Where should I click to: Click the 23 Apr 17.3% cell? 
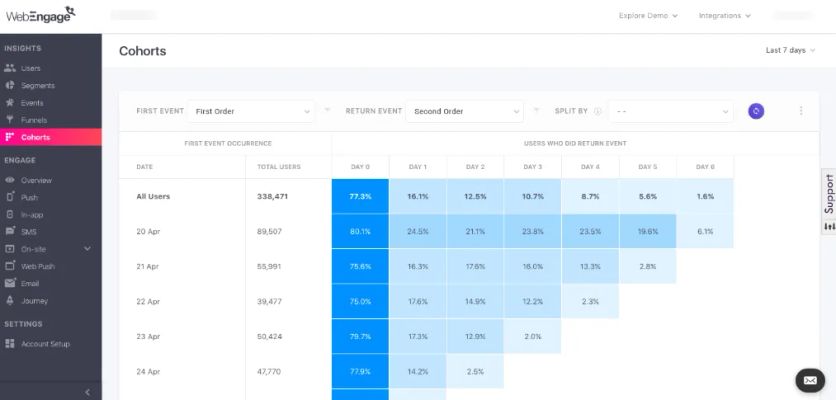[x=417, y=337]
